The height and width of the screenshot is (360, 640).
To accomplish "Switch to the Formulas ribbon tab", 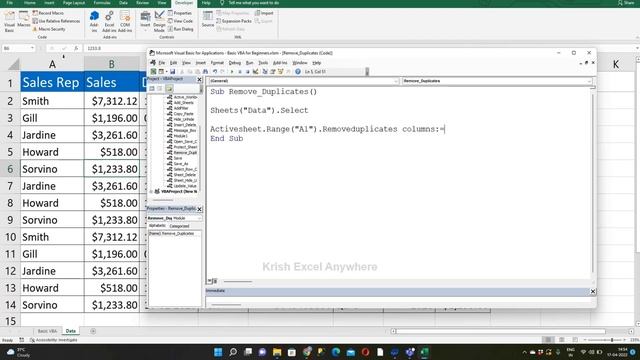I will [x=102, y=3].
